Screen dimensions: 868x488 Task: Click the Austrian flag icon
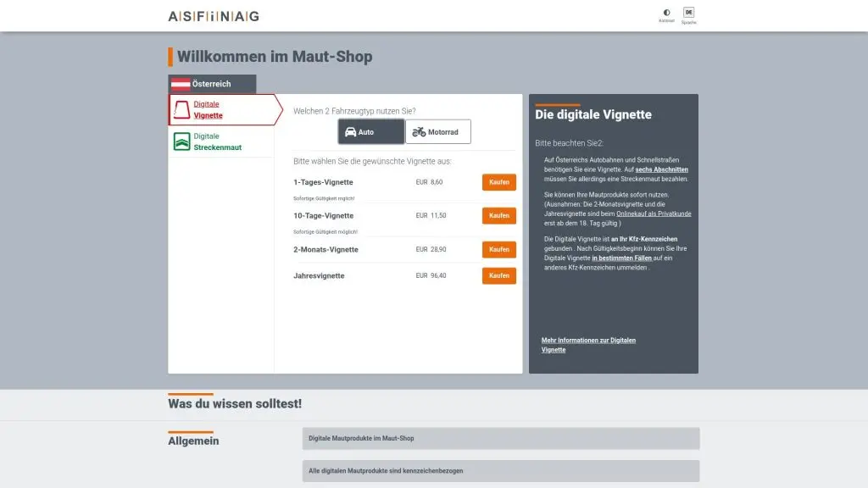pyautogui.click(x=181, y=85)
